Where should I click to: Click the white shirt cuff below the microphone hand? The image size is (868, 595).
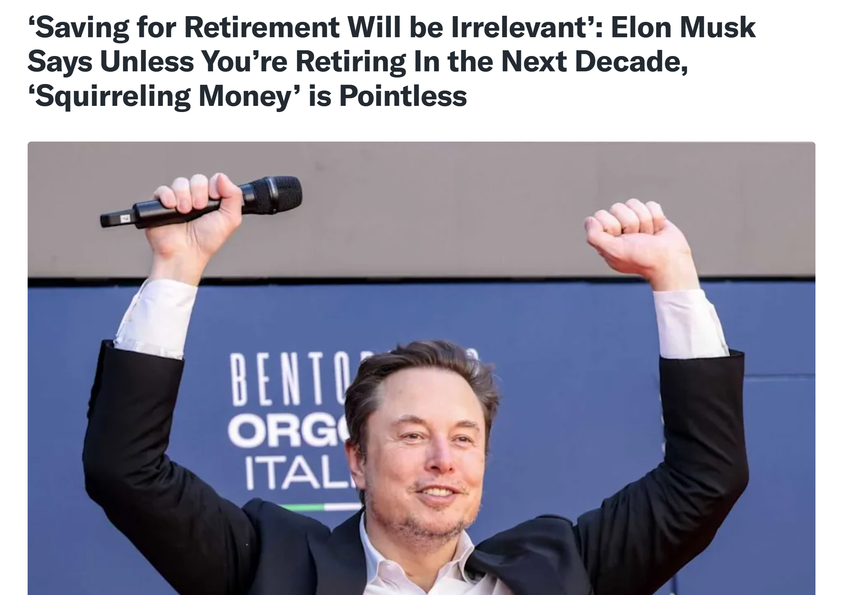coord(156,319)
